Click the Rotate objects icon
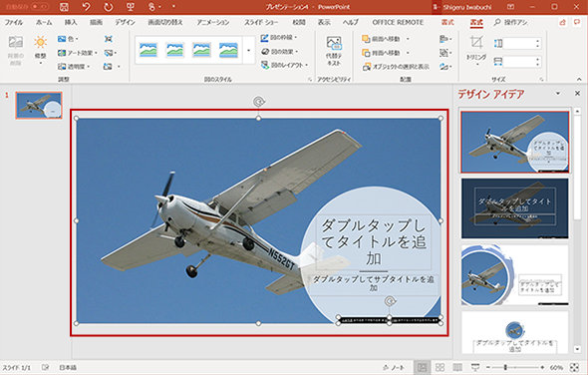This screenshot has width=588, height=375. pos(445,67)
